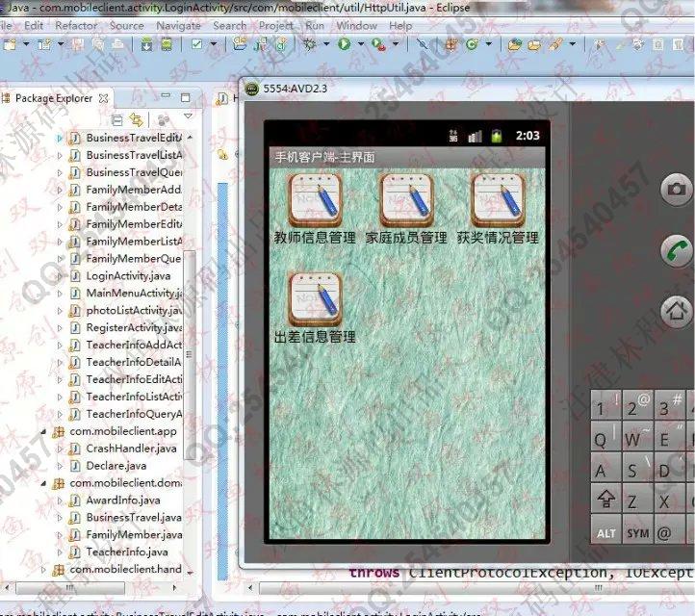This screenshot has width=695, height=616.
Task: Click the External Tools run icon
Action: (378, 44)
